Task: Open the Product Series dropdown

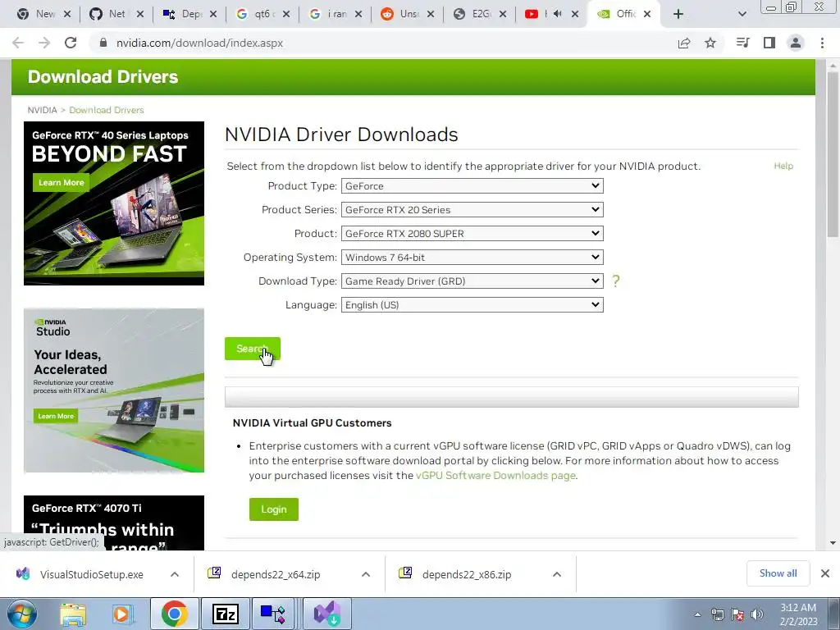Action: coord(472,209)
